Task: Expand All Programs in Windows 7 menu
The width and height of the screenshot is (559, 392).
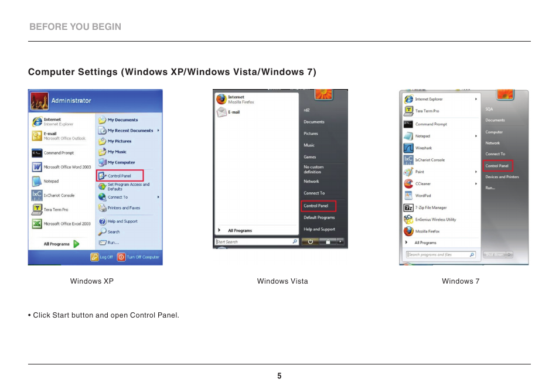Action: (421, 243)
